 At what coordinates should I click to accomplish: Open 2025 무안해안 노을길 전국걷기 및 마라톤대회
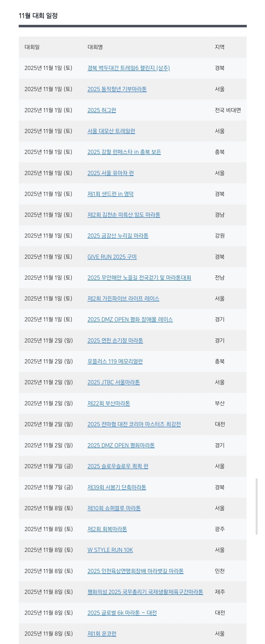pos(139,278)
